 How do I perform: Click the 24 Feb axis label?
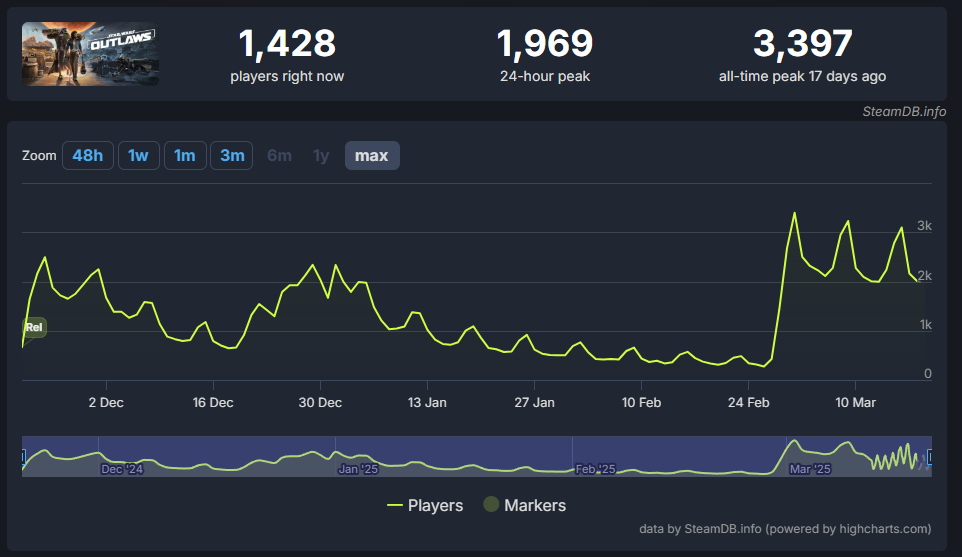point(748,403)
